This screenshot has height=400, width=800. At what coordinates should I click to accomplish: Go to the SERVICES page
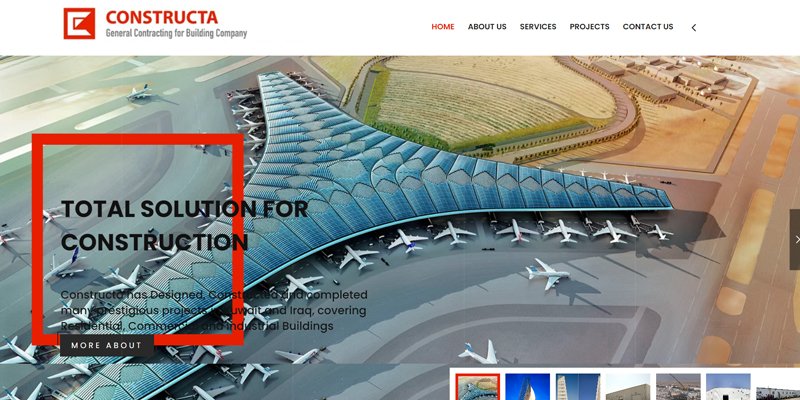coord(538,27)
